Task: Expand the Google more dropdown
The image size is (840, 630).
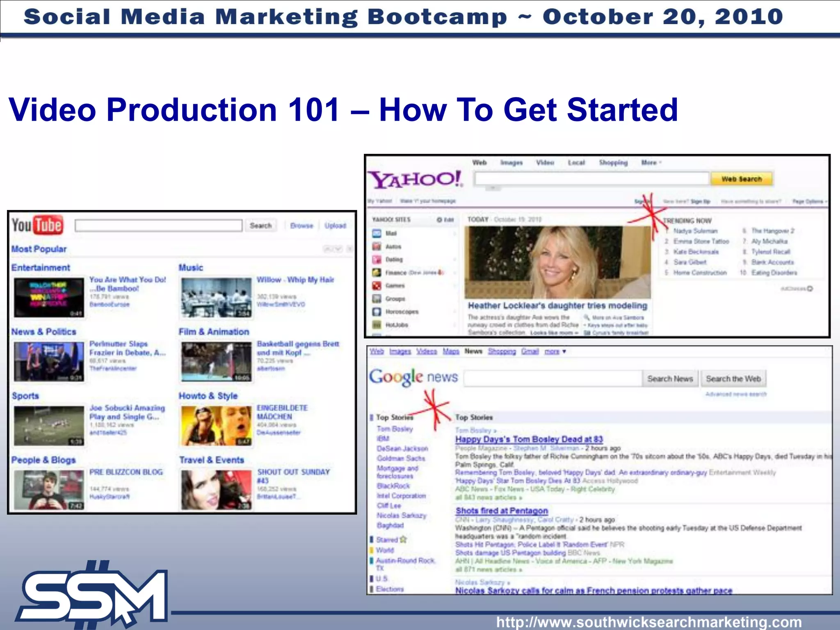Action: tap(555, 352)
